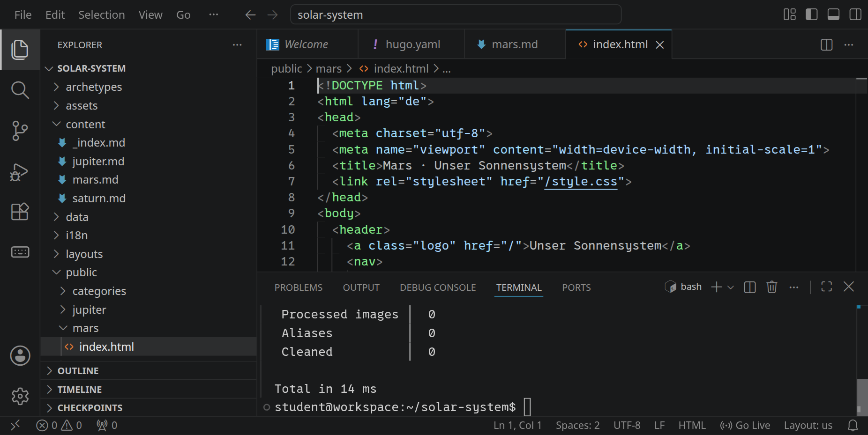Click the solar-system command center search box

[456, 15]
